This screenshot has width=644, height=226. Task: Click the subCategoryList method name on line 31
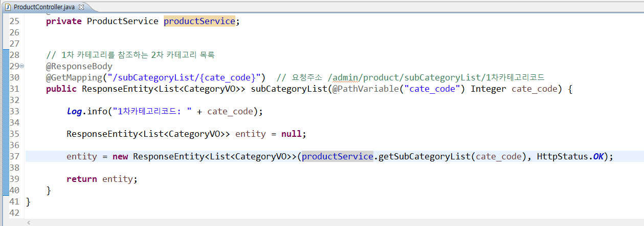point(288,89)
